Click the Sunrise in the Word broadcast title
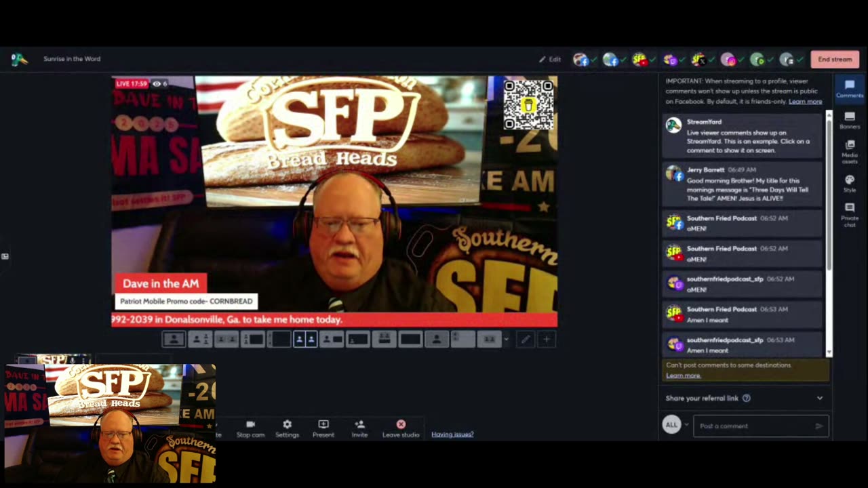Image resolution: width=868 pixels, height=488 pixels. 72,59
